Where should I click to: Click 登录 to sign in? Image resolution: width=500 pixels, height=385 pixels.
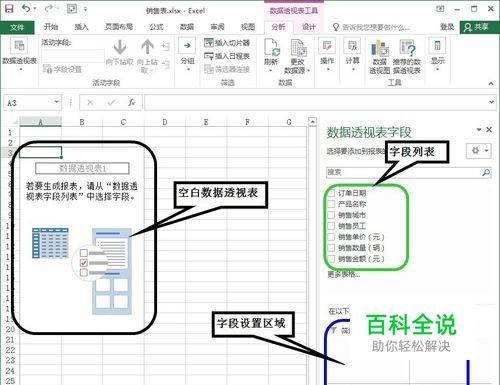[447, 27]
